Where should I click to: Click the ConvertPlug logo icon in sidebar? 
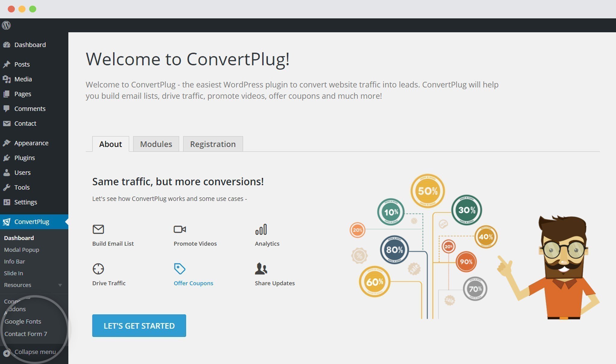(x=7, y=222)
